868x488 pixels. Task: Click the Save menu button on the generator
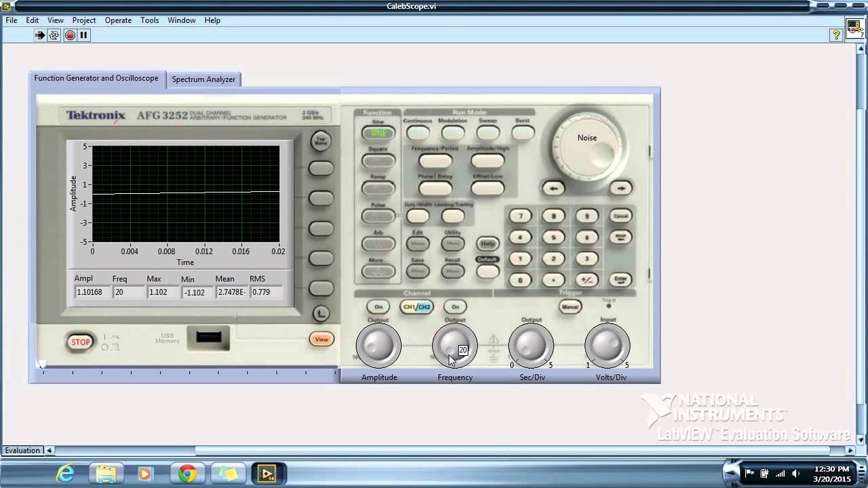pyautogui.click(x=418, y=271)
